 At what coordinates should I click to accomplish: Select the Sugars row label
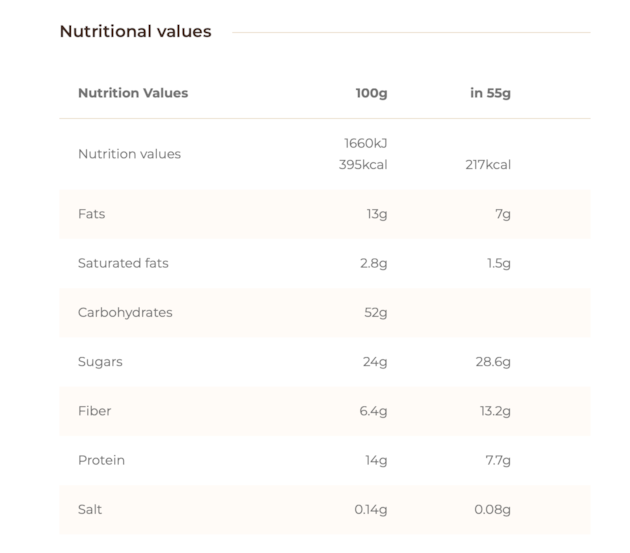[100, 362]
